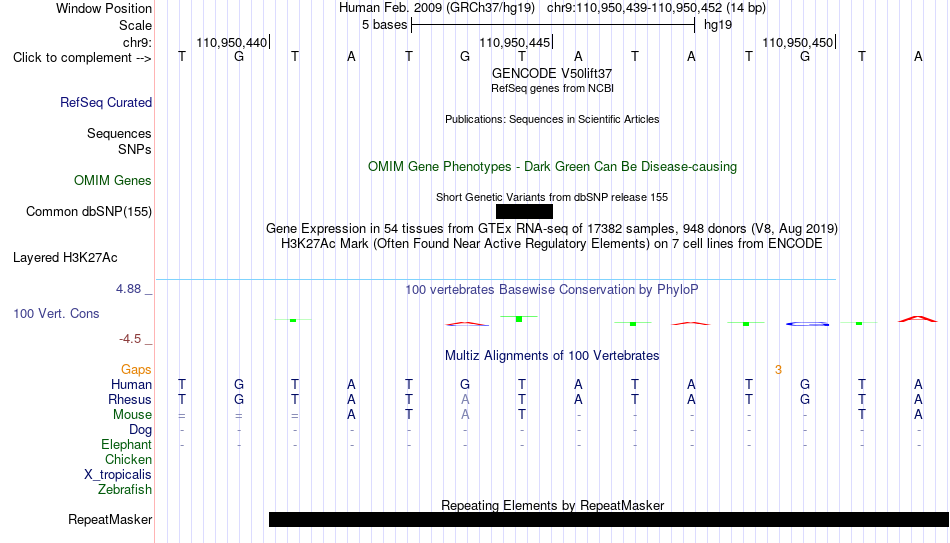This screenshot has width=950, height=543.
Task: Click the black dbSNP variant block
Action: 524,212
